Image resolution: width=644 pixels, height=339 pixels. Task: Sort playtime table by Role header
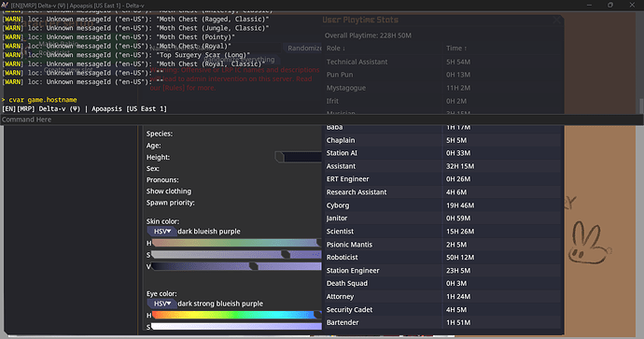(x=336, y=48)
